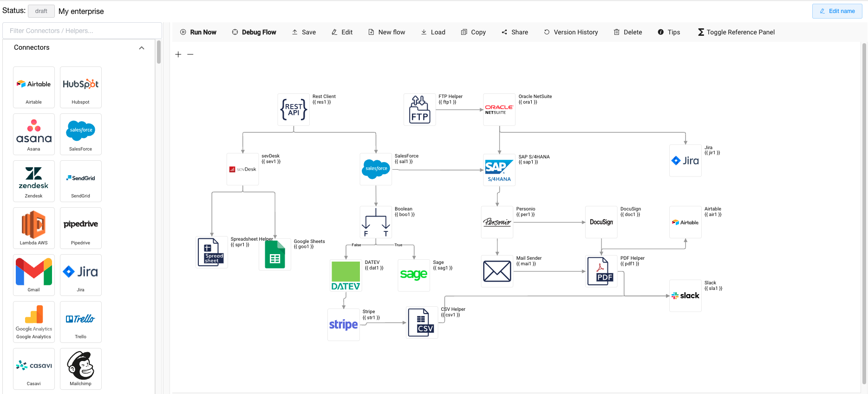The height and width of the screenshot is (394, 868).
Task: Select the Airtable node on canvas
Action: pos(685,222)
